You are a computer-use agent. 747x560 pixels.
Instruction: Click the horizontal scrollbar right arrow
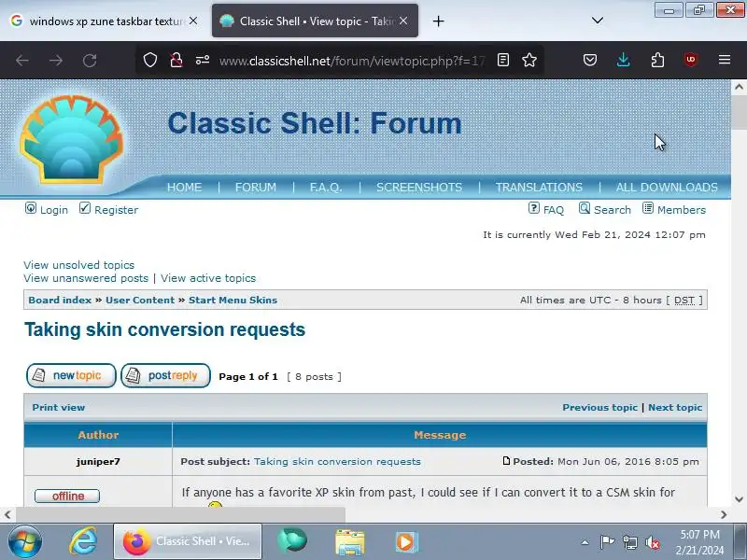pos(724,514)
